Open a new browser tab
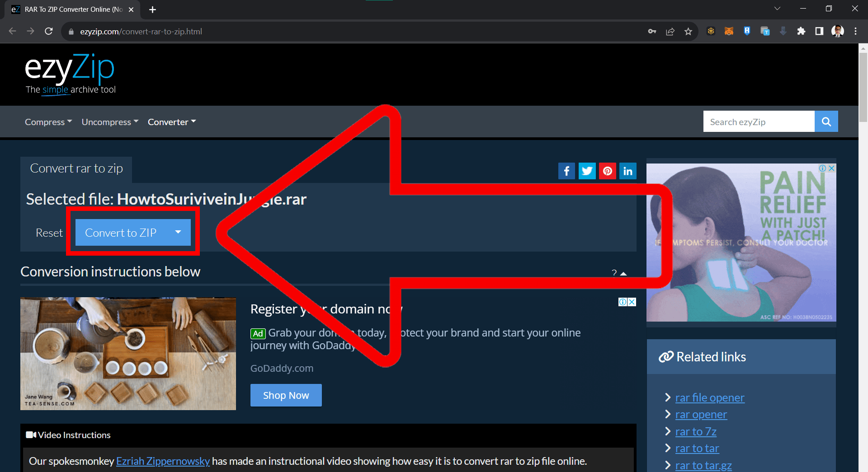The height and width of the screenshot is (472, 868). coord(153,9)
